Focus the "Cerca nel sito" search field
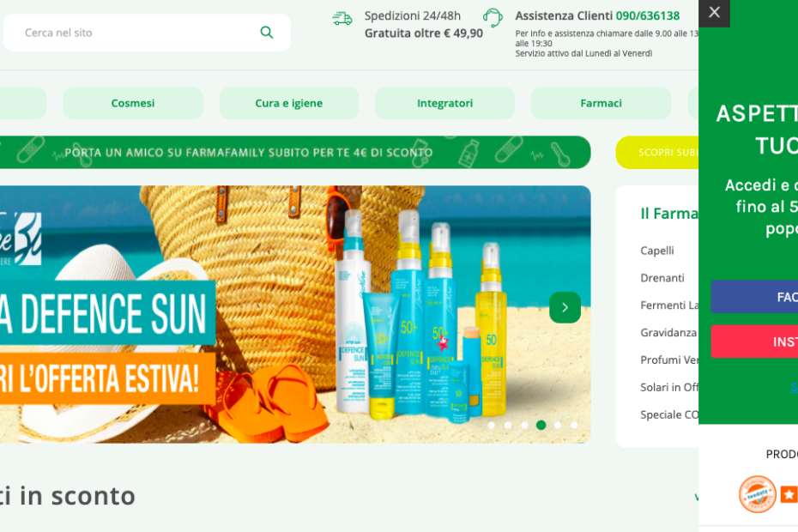Screen dimensions: 798x532 click(x=147, y=33)
